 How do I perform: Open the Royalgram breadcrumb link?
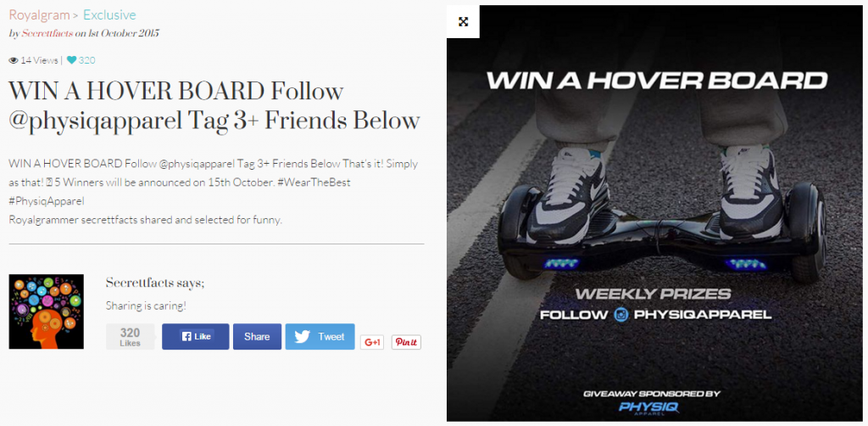click(x=39, y=15)
